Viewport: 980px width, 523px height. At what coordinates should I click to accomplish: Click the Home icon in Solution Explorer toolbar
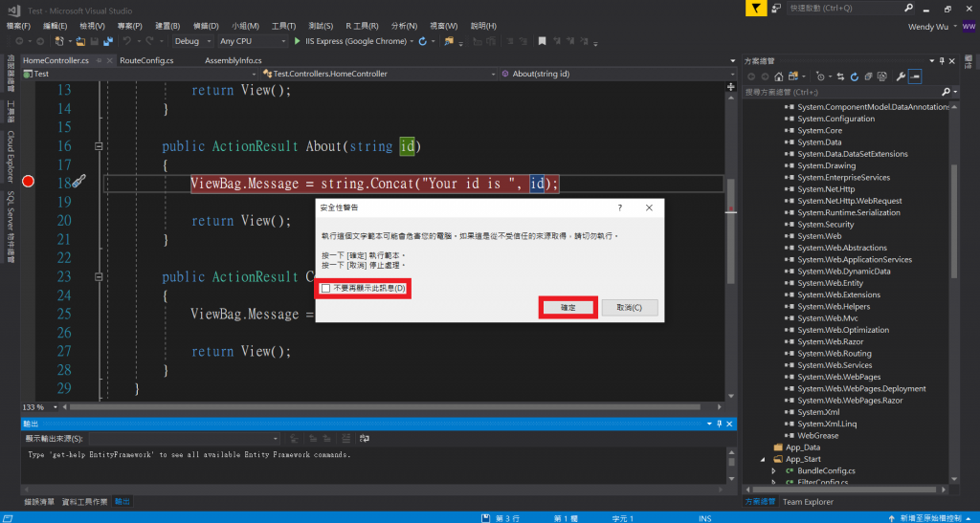pyautogui.click(x=778, y=76)
